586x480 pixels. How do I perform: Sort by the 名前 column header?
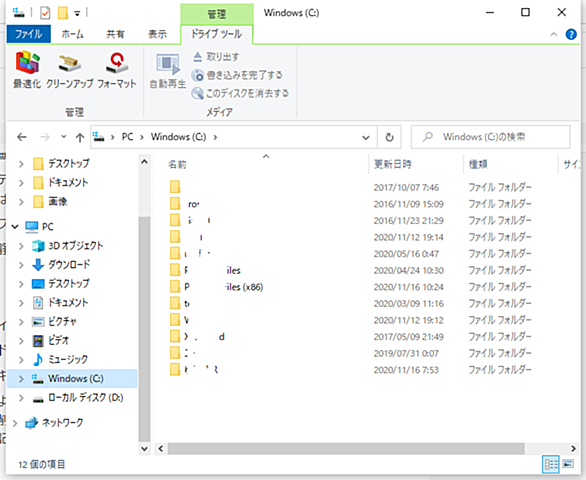point(177,164)
